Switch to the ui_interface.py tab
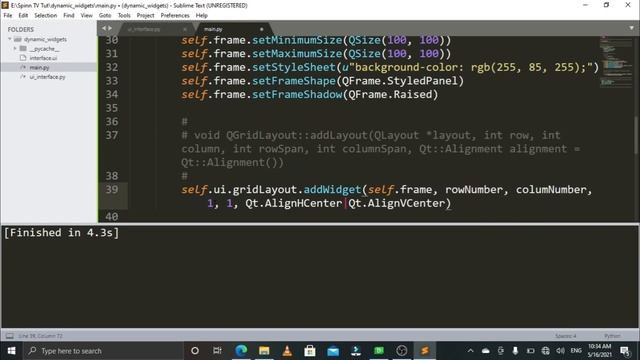The image size is (640, 360). tap(144, 29)
